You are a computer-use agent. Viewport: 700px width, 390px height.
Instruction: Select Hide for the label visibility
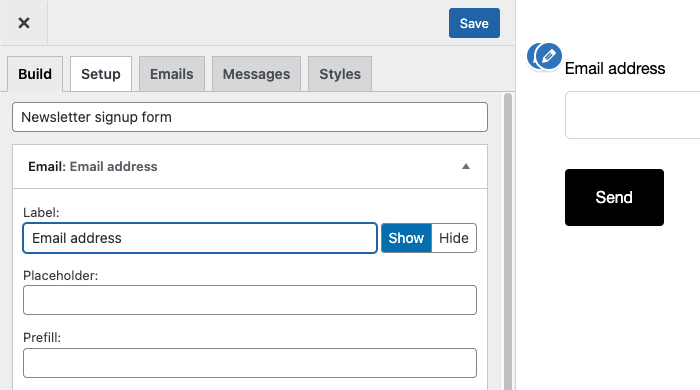coord(454,238)
